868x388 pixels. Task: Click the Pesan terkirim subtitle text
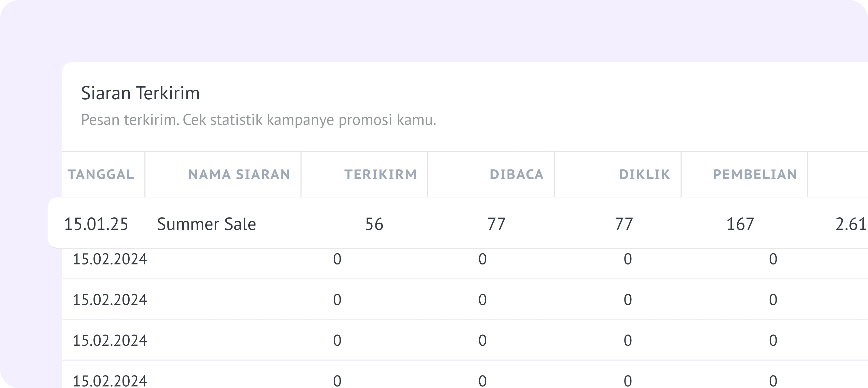(x=259, y=120)
